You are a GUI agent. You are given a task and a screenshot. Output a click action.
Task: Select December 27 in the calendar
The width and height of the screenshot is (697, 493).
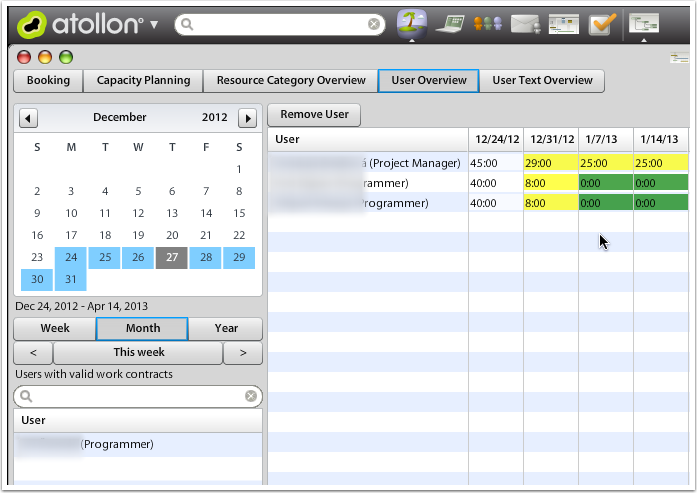point(171,258)
